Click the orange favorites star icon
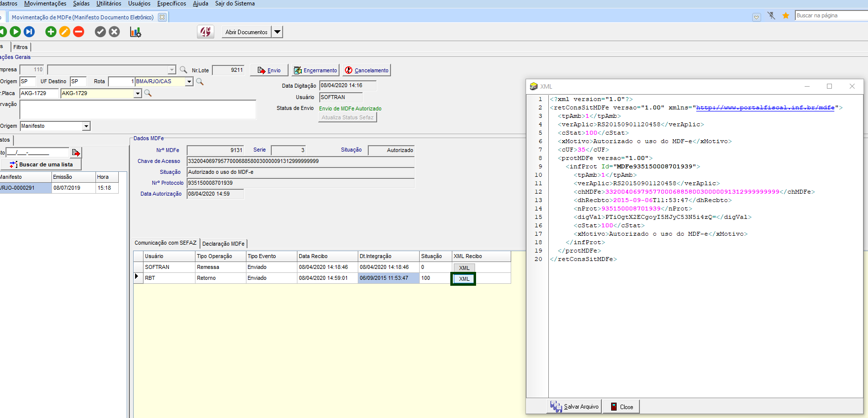 (x=785, y=16)
